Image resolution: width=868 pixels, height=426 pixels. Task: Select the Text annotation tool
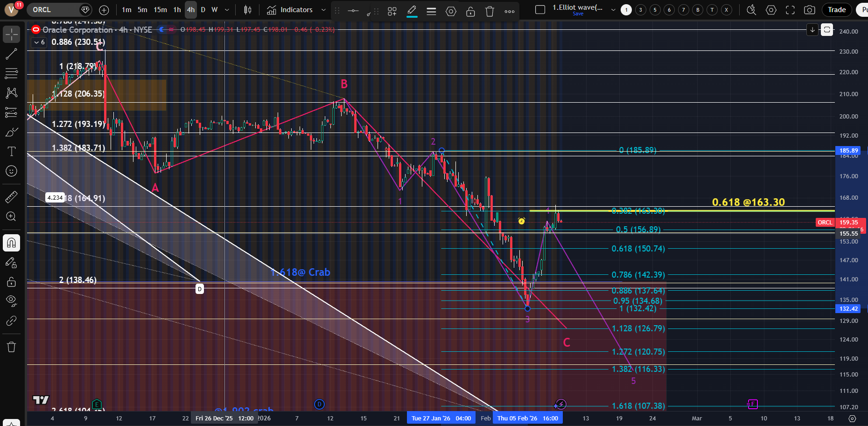pyautogui.click(x=11, y=151)
